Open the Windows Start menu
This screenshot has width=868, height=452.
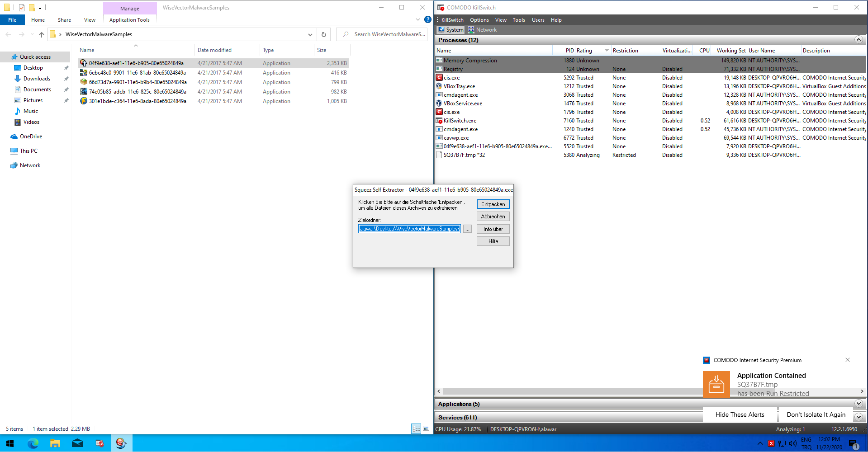pos(10,443)
